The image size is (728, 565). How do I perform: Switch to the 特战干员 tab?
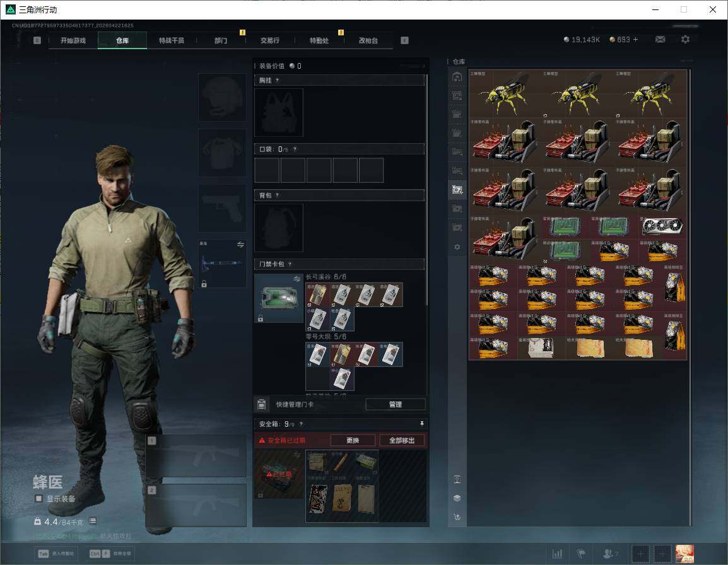pos(172,40)
